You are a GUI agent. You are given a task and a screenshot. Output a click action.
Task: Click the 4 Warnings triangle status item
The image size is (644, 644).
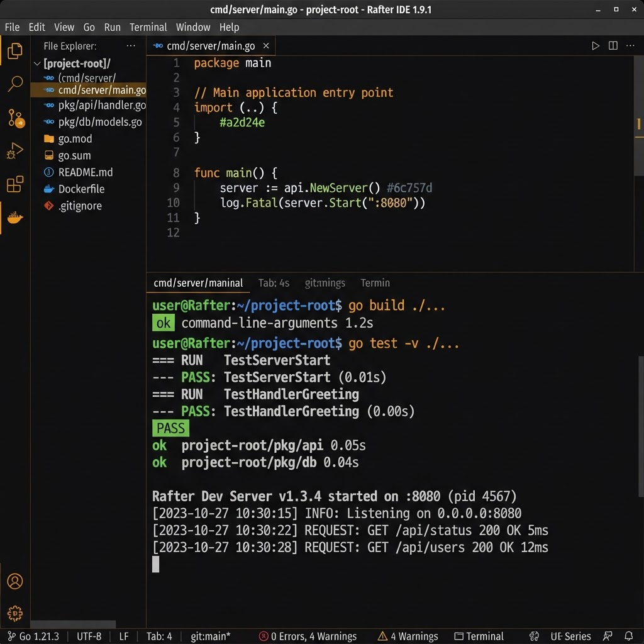pyautogui.click(x=408, y=636)
